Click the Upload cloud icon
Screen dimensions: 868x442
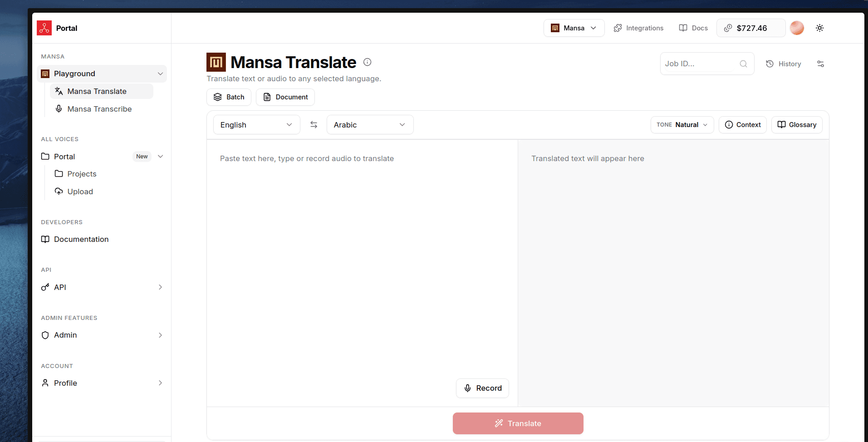[x=59, y=192]
